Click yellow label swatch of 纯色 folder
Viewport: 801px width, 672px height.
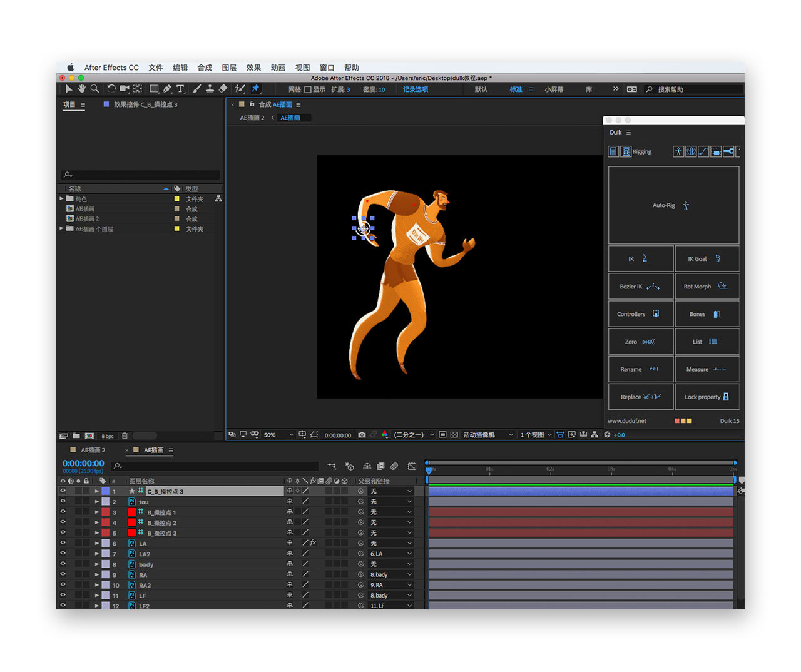click(176, 199)
